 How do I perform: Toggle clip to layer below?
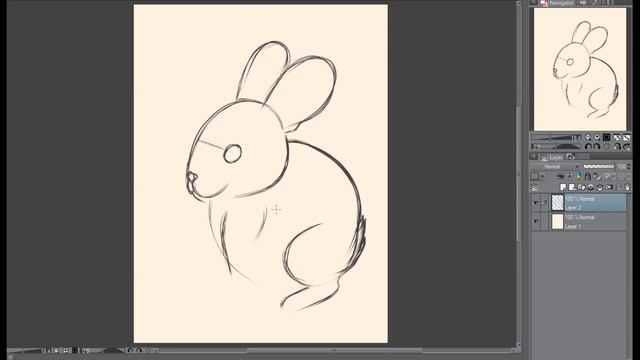point(560,176)
